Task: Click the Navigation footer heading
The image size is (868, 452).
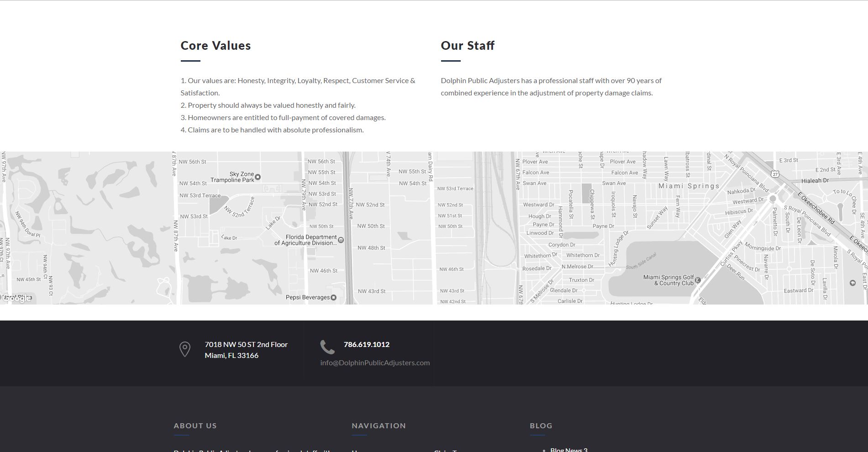Action: (x=379, y=426)
